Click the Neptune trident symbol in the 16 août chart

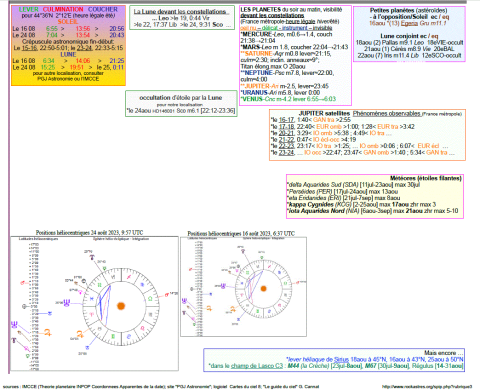[223, 286]
